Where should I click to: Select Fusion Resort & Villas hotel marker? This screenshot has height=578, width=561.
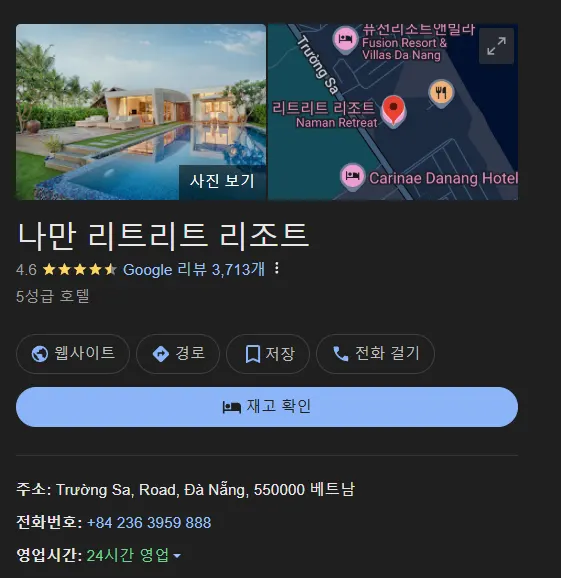[345, 39]
